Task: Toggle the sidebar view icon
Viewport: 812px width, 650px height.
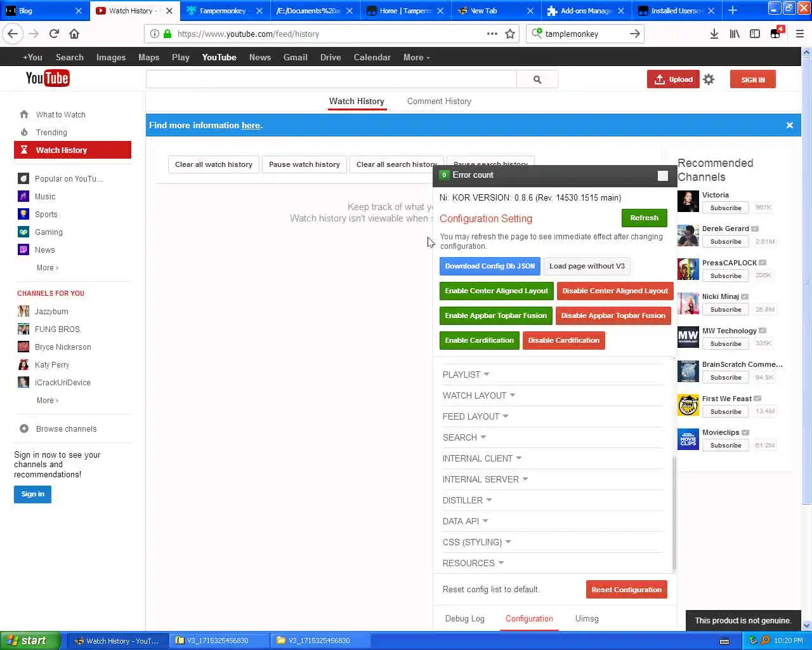Action: 755,34
